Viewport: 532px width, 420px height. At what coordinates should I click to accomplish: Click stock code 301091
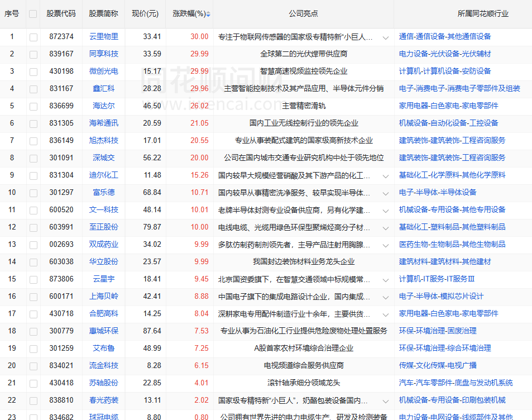point(61,157)
